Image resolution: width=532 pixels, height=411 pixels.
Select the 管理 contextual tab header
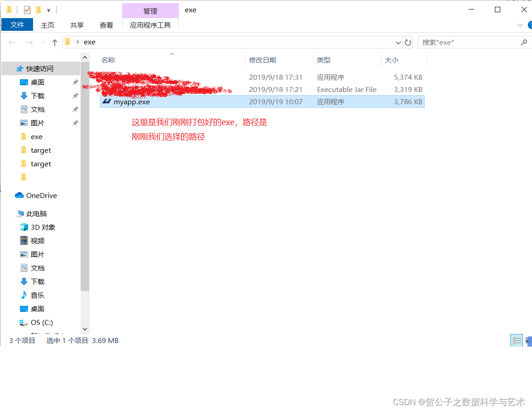point(150,11)
